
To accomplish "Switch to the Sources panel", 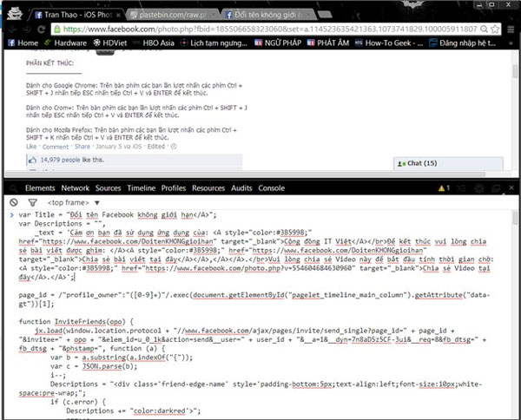I will click(108, 188).
